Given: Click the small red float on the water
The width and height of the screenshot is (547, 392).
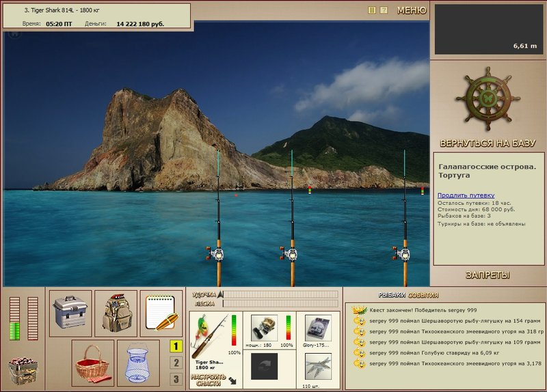Looking at the screenshot, I should click(236, 195).
